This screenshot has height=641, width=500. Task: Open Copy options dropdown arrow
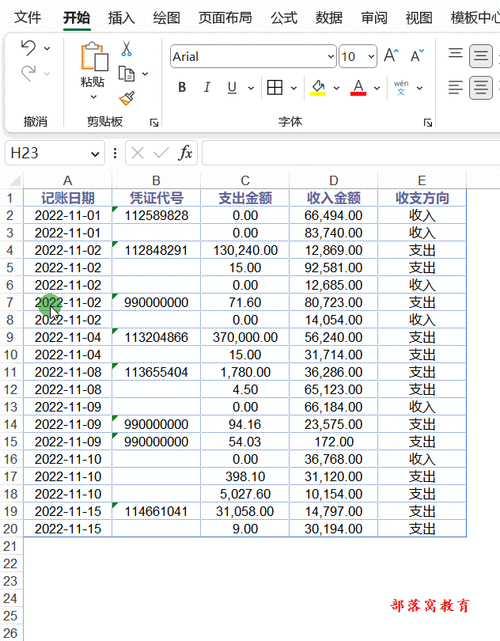pyautogui.click(x=145, y=74)
